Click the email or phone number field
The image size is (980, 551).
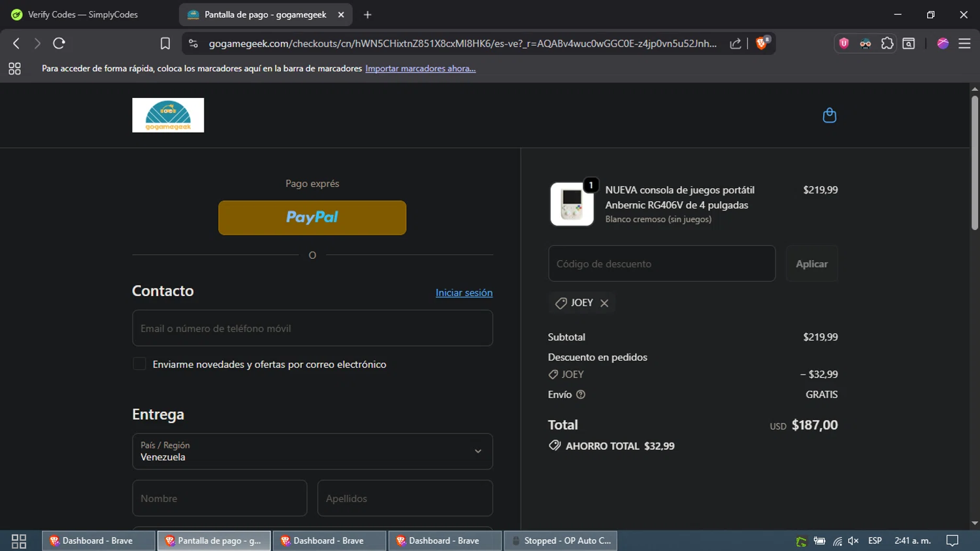pos(312,328)
